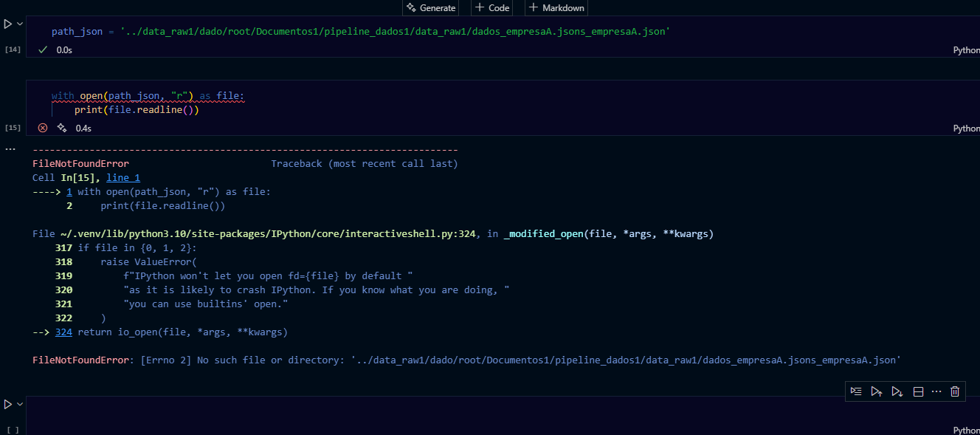Click the green success checkmark icon

tap(43, 49)
